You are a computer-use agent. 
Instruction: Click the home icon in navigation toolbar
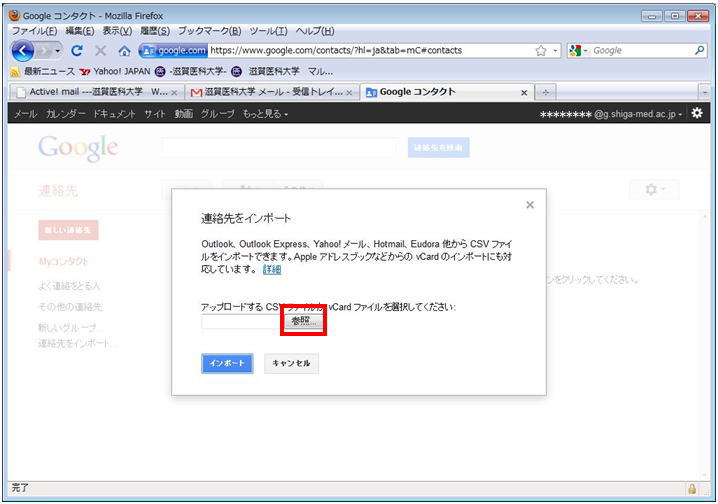[124, 50]
